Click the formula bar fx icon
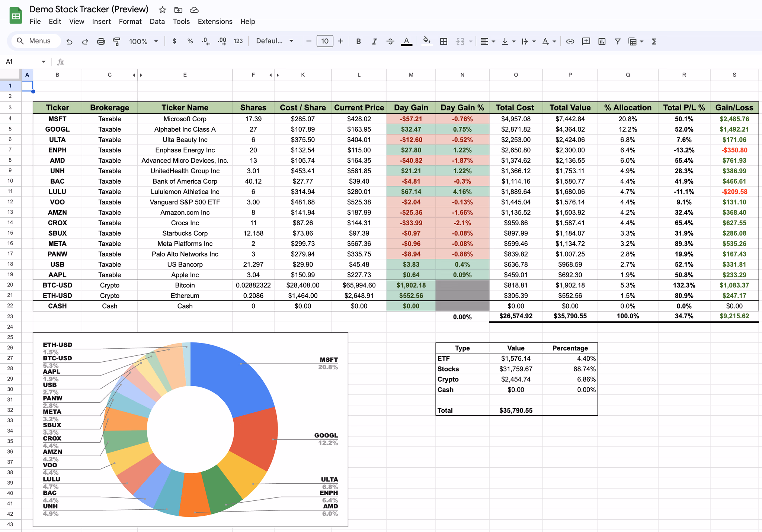762x532 pixels. [x=61, y=62]
